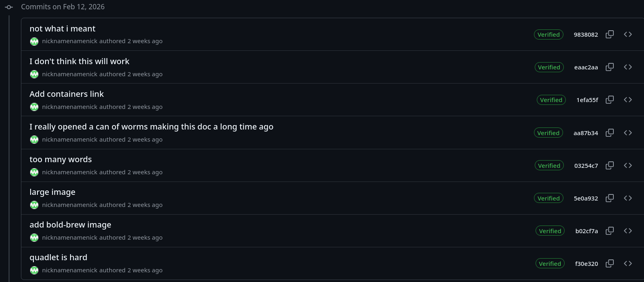
Task: Click Verified badge for commit 5e0a932
Action: point(548,198)
